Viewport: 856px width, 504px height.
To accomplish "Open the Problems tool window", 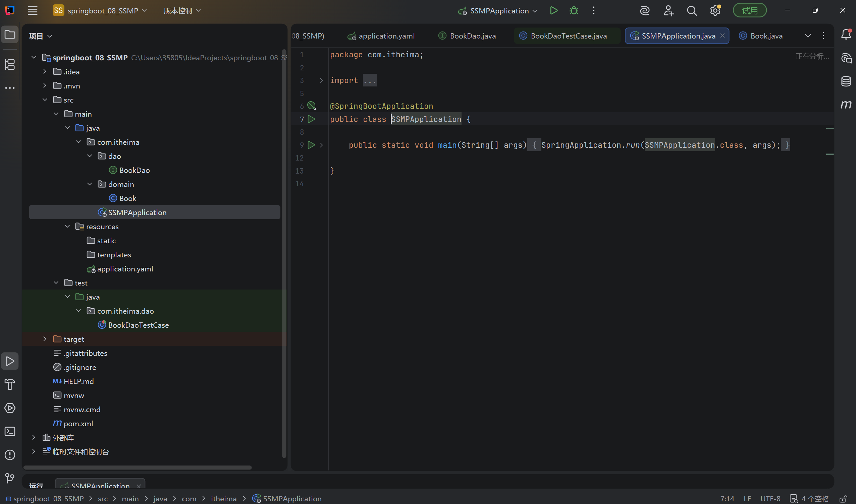I will pos(10,454).
